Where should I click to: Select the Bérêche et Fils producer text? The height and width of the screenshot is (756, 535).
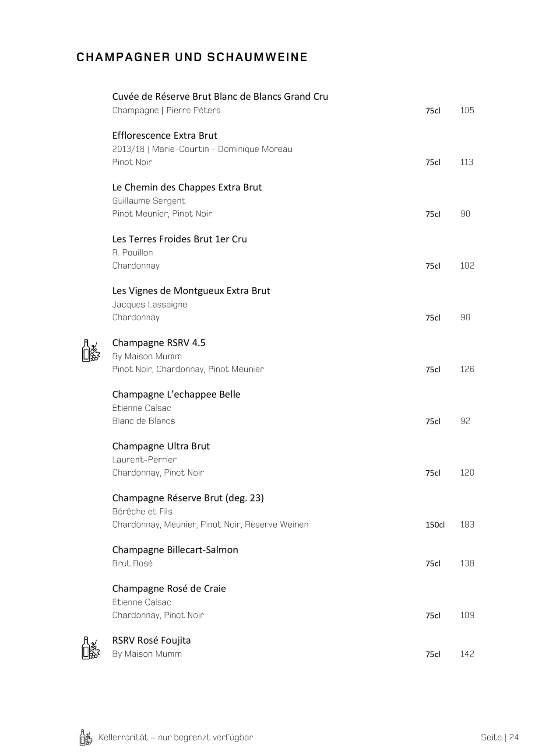142,511
